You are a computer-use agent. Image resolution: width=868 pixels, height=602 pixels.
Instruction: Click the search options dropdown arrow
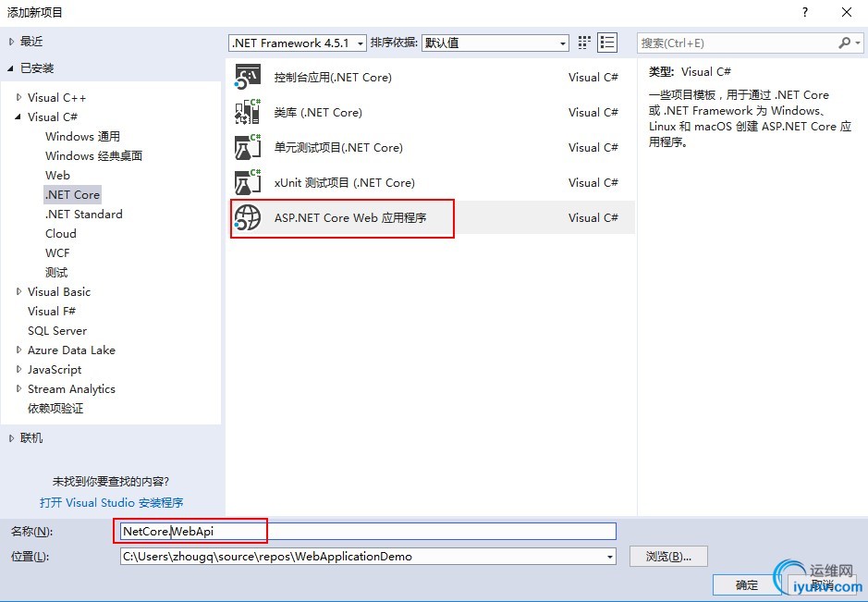coord(858,43)
